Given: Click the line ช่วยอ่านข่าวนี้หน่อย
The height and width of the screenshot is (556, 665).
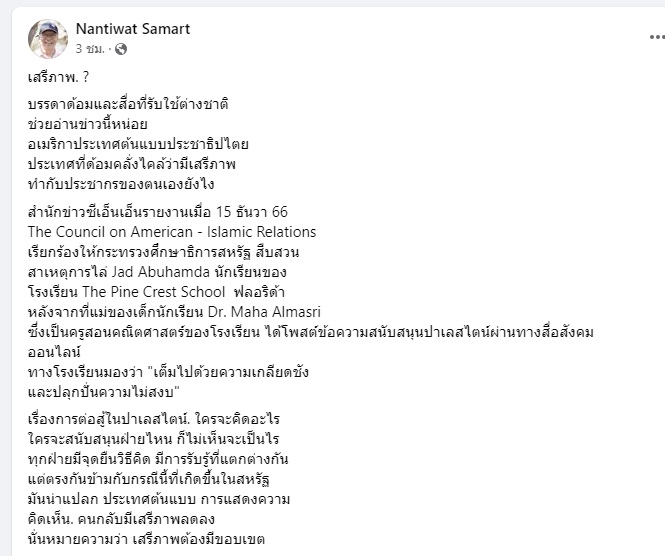Looking at the screenshot, I should point(88,124).
